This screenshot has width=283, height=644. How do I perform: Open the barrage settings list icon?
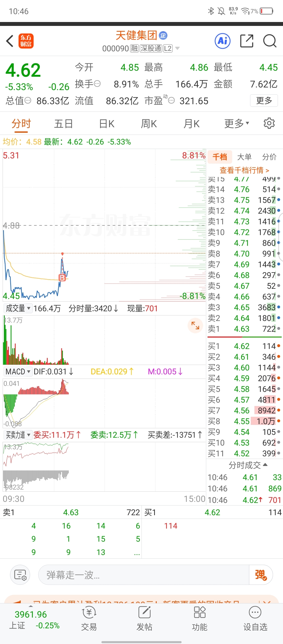(20, 575)
